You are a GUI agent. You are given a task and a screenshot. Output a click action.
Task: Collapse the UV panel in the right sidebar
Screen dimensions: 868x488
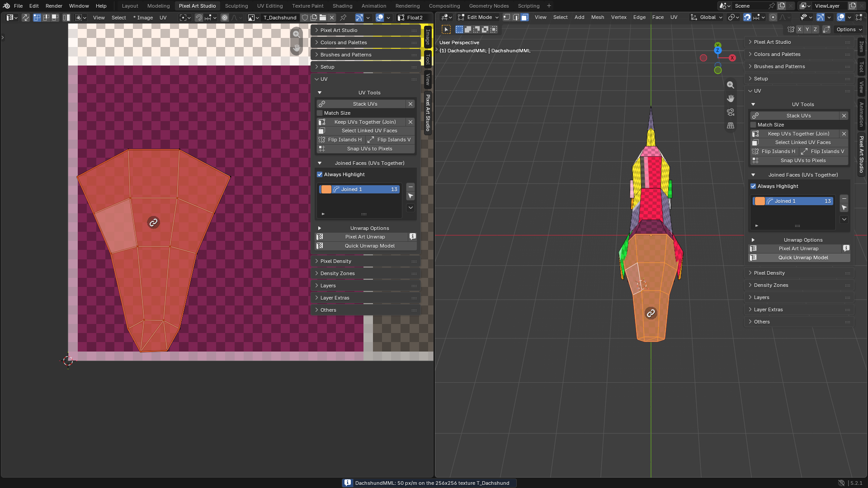click(799, 91)
